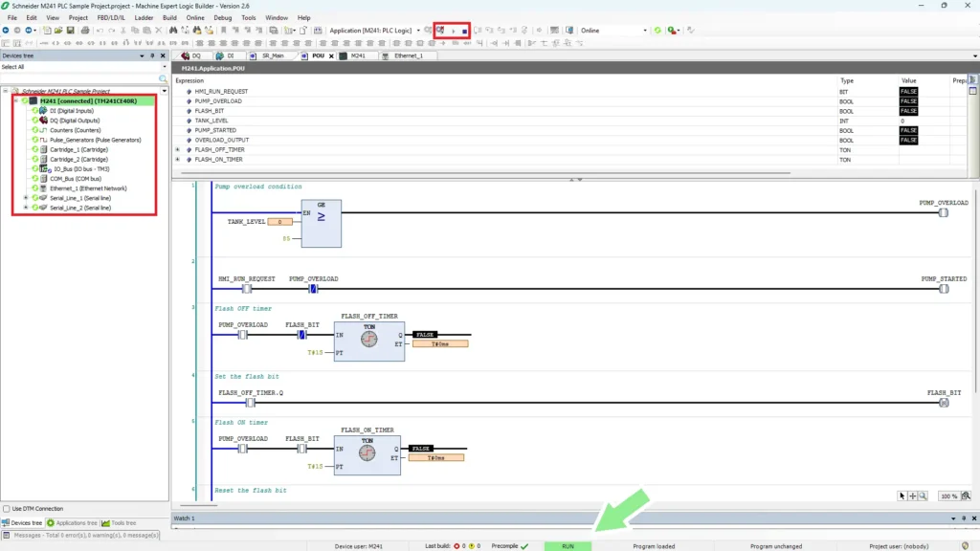This screenshot has width=980, height=551.
Task: Open the Select All dropdown in Devices tree
Action: 165,67
